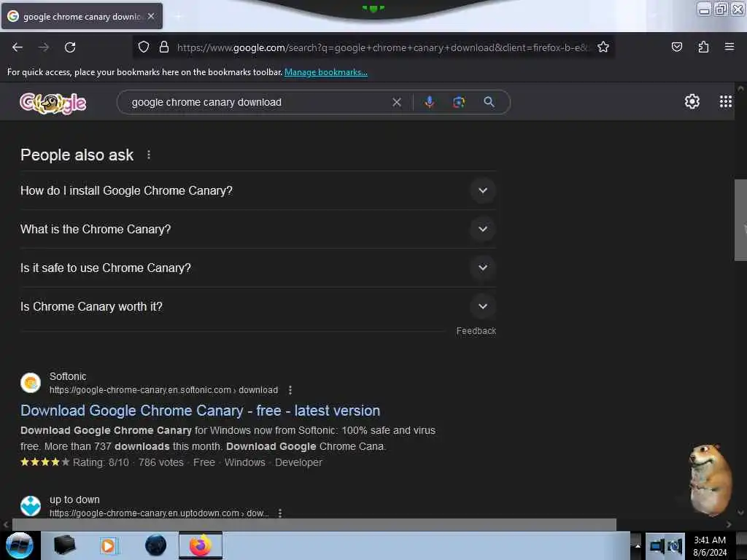The height and width of the screenshot is (560, 747).
Task: Click into the Google search input field
Action: [258, 102]
